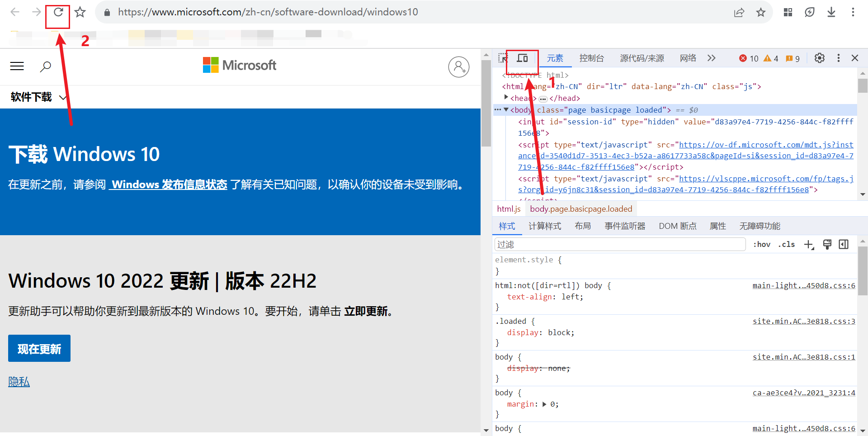The width and height of the screenshot is (868, 436).
Task: View site info via the lock icon
Action: point(107,12)
